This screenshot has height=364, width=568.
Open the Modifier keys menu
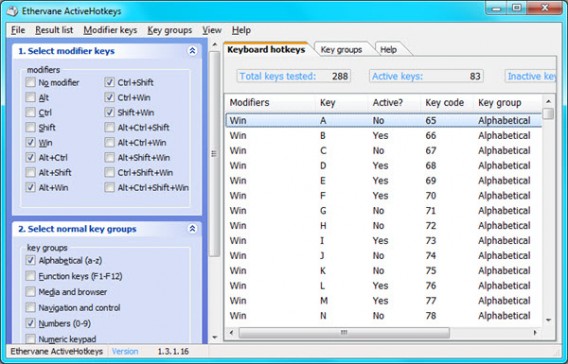(x=110, y=30)
